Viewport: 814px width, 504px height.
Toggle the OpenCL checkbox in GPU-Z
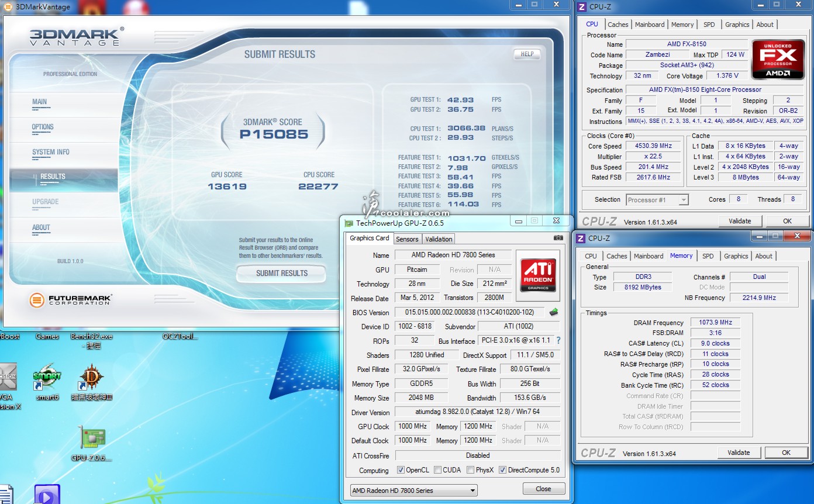(x=401, y=470)
